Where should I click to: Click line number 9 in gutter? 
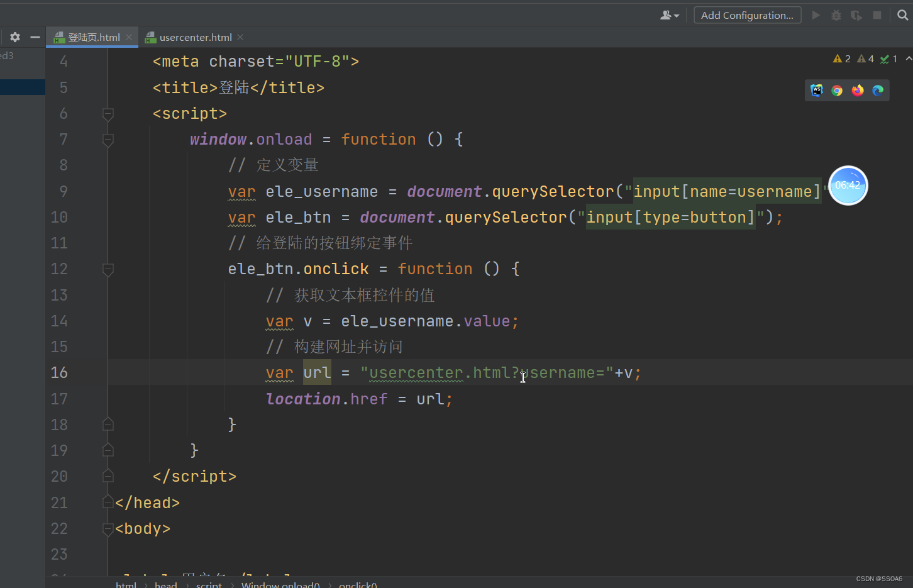point(64,191)
